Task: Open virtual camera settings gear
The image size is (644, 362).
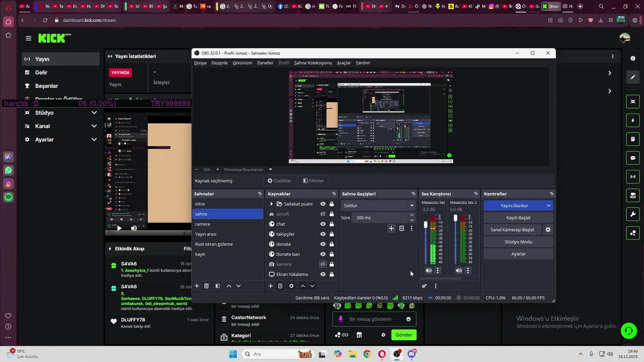Action: (548, 230)
